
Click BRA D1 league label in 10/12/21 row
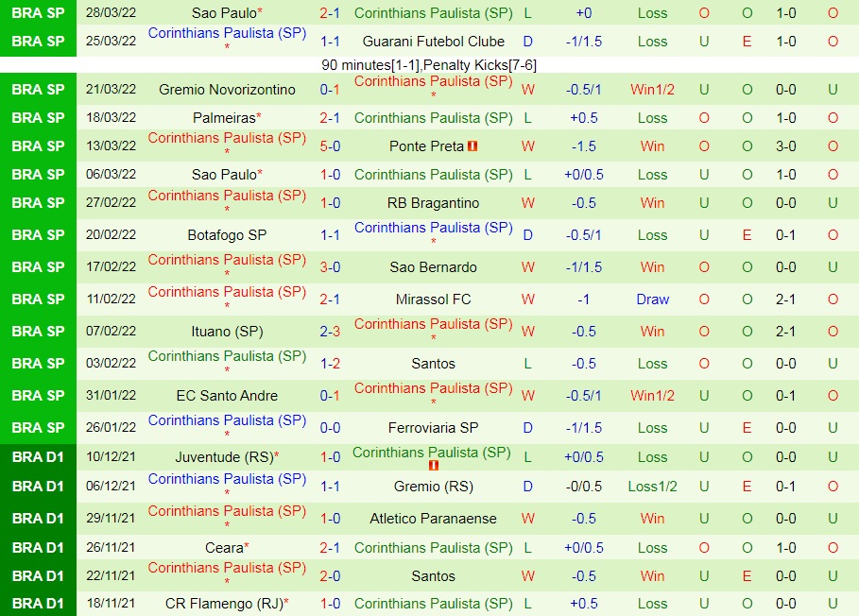39,456
